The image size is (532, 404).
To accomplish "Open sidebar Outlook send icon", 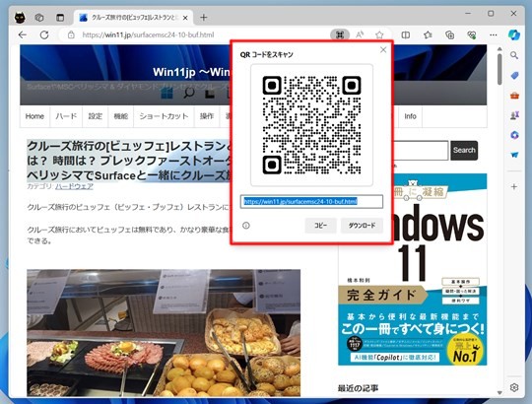I will (514, 155).
